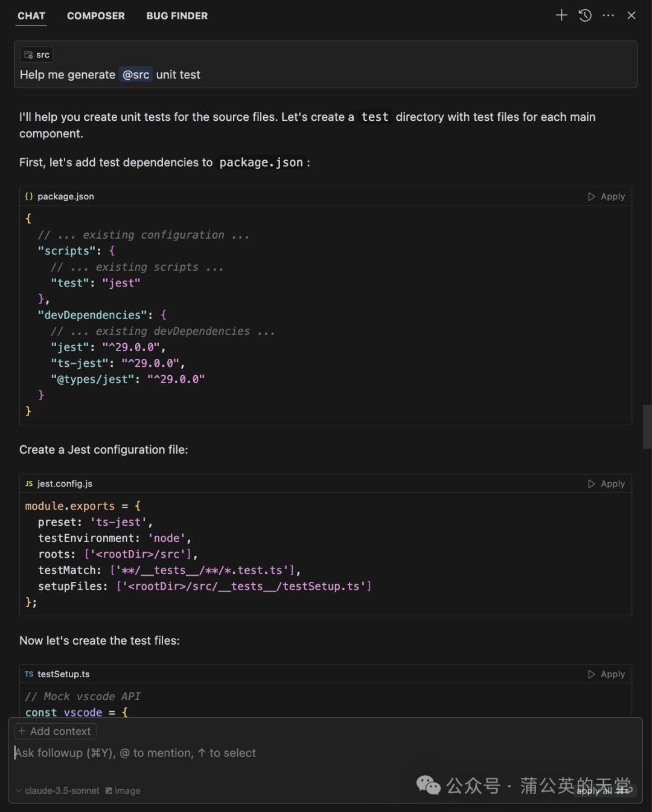Image resolution: width=652 pixels, height=812 pixels.
Task: Switch to the Bug Finder tab
Action: click(x=177, y=16)
